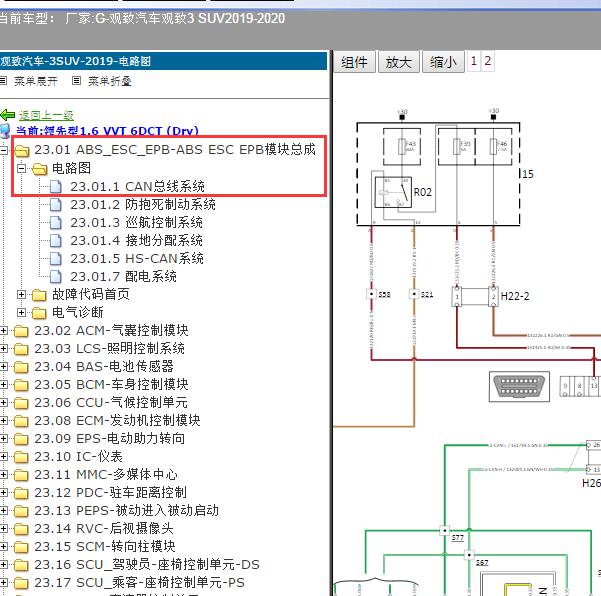Click folder icon of 电路图
Image resolution: width=601 pixels, height=596 pixels.
[x=39, y=169]
